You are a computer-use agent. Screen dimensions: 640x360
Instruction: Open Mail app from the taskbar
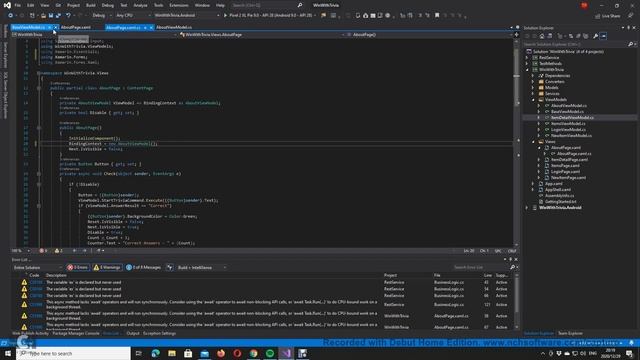click(x=204, y=353)
